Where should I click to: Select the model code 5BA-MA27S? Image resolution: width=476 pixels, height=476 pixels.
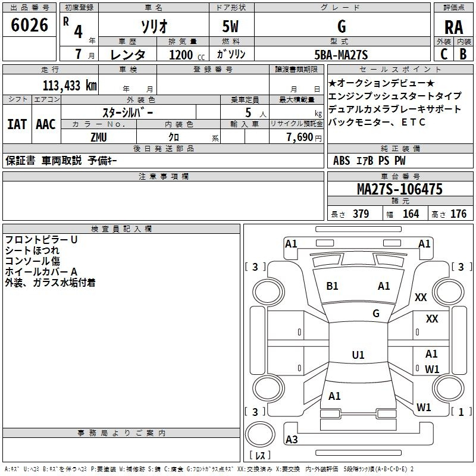click(341, 55)
